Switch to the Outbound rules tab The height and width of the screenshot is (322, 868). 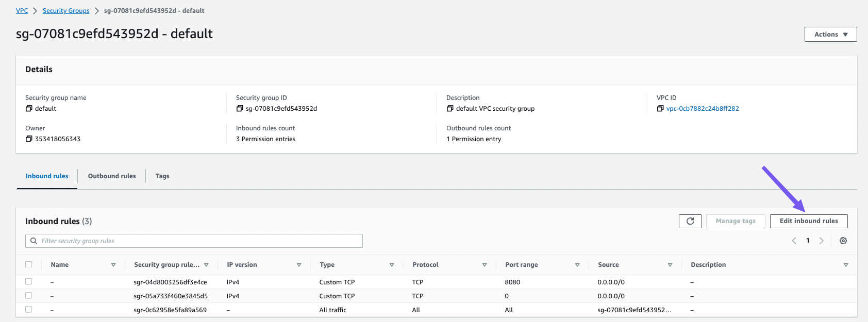pos(112,176)
